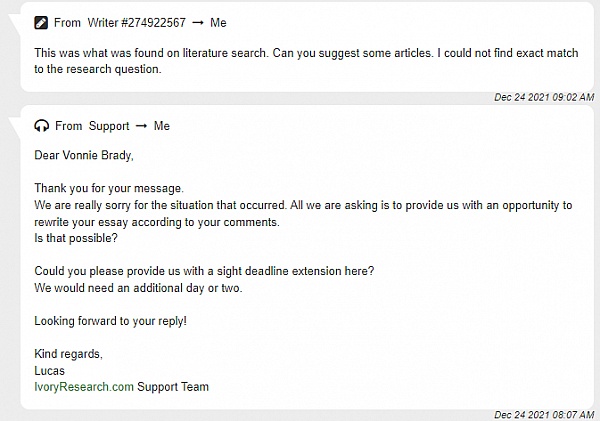600x421 pixels.
Task: Click the arrow after Support sender
Action: click(142, 126)
